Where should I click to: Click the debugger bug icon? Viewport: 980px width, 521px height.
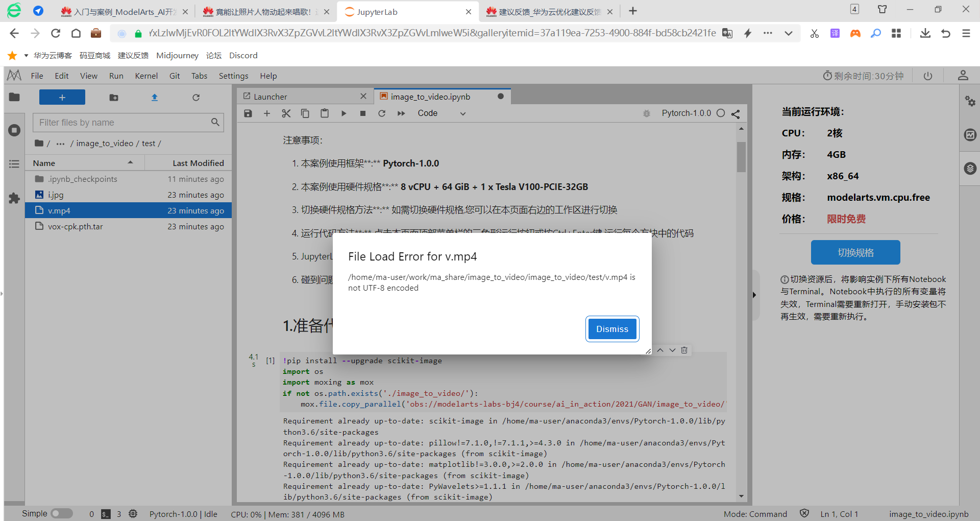[647, 113]
